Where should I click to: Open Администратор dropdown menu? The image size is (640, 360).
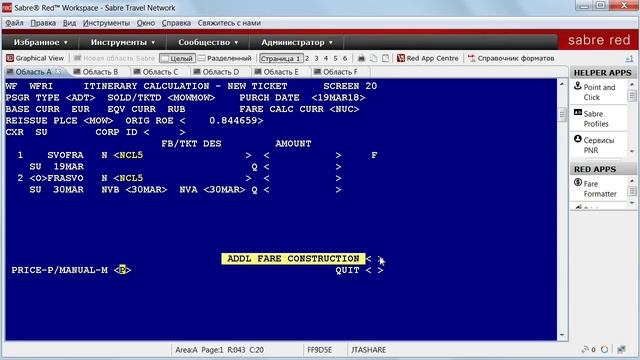[x=297, y=42]
